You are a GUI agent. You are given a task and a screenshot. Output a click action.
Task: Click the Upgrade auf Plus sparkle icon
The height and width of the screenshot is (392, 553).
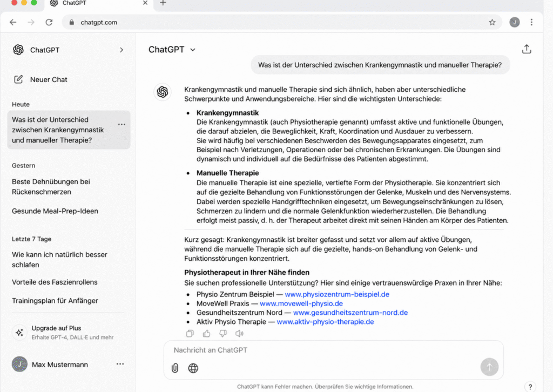coord(19,333)
